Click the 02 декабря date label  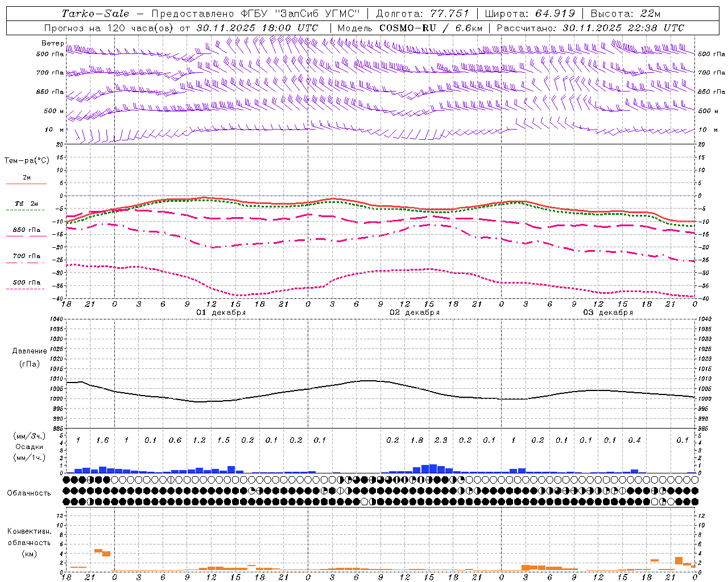tap(415, 313)
